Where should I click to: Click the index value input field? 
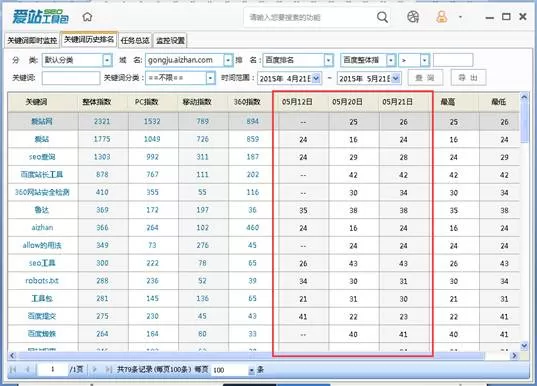point(453,60)
